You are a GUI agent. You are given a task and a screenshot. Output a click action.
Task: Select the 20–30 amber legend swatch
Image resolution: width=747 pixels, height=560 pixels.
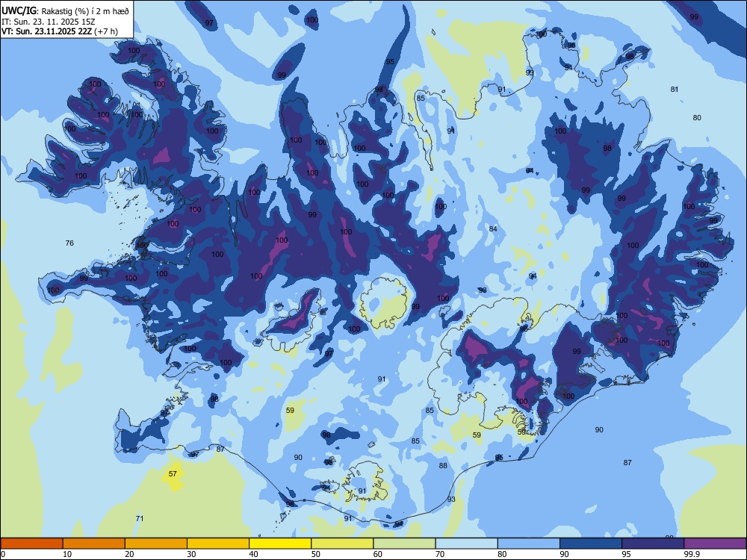coord(156,544)
